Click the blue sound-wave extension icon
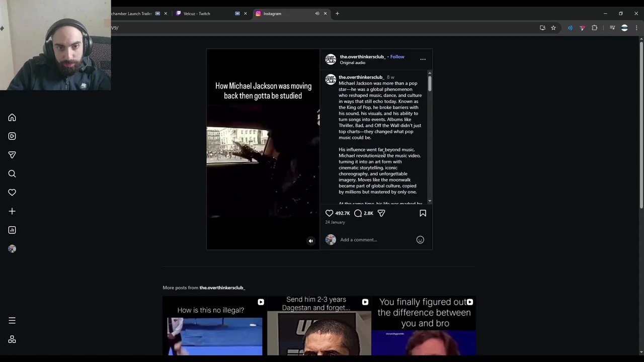 tap(570, 28)
